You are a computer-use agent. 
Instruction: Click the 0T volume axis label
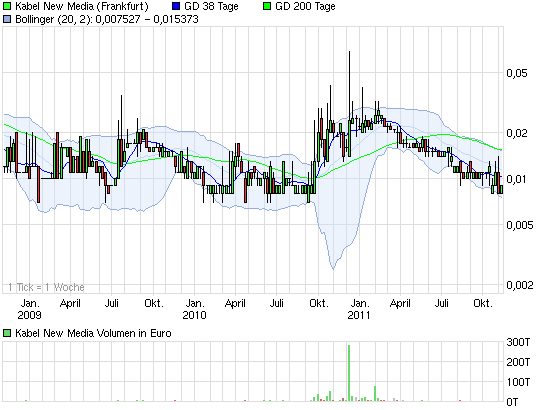(512, 402)
